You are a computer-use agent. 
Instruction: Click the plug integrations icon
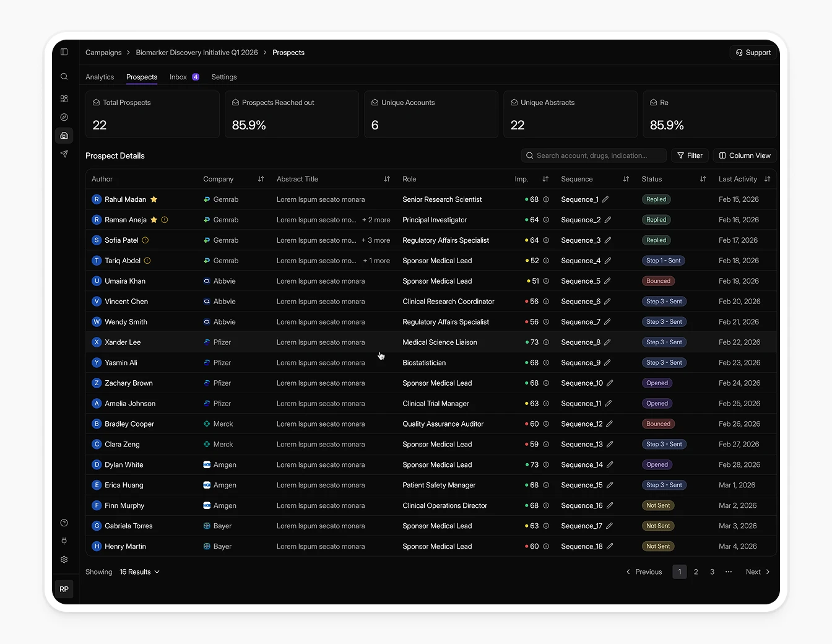pos(64,541)
